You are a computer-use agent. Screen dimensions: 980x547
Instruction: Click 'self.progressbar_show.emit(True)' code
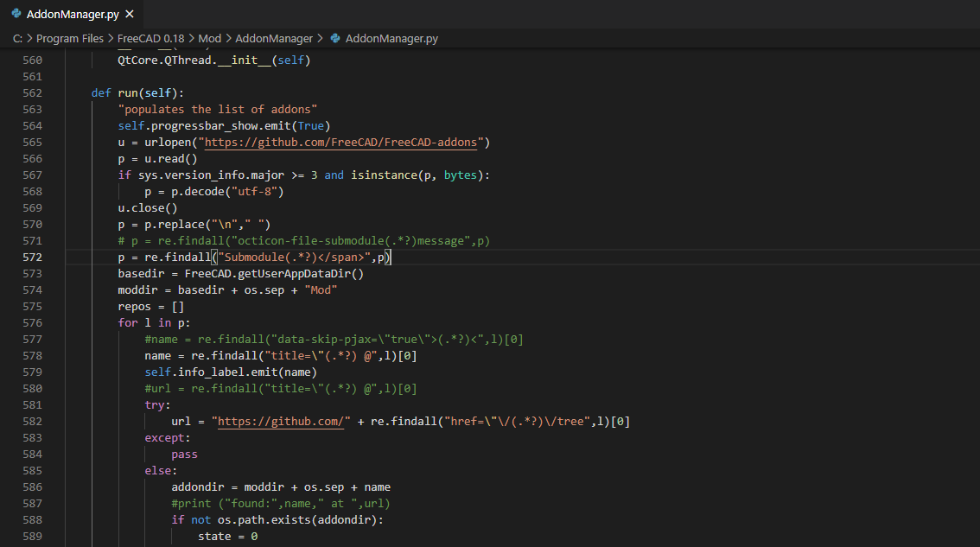tap(224, 125)
